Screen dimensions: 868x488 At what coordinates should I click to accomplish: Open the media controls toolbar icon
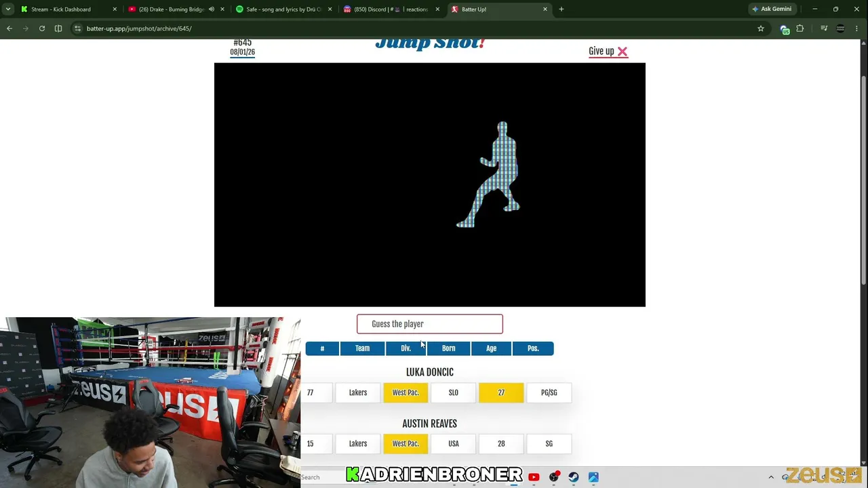click(x=824, y=28)
